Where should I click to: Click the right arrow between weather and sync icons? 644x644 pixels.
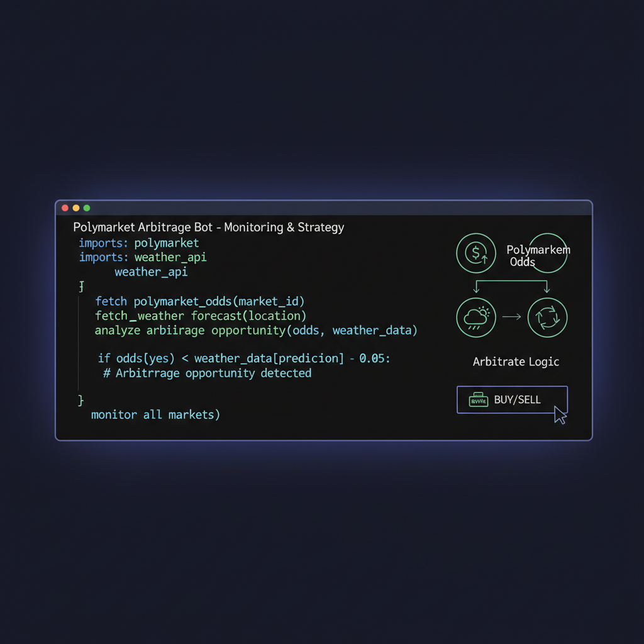coord(511,318)
